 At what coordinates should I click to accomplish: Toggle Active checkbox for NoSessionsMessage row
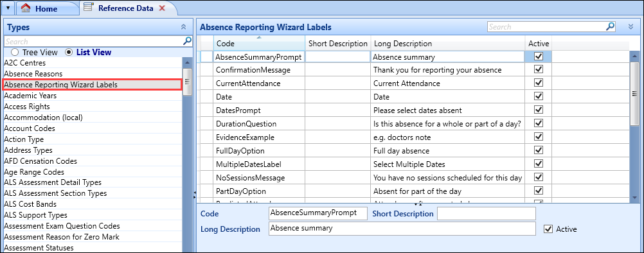[539, 177]
